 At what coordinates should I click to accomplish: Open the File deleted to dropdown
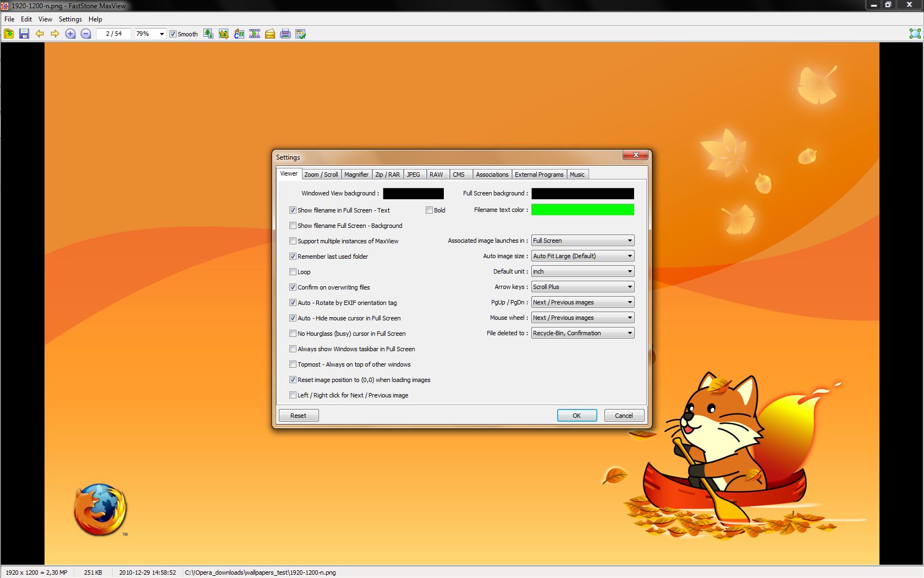click(582, 333)
